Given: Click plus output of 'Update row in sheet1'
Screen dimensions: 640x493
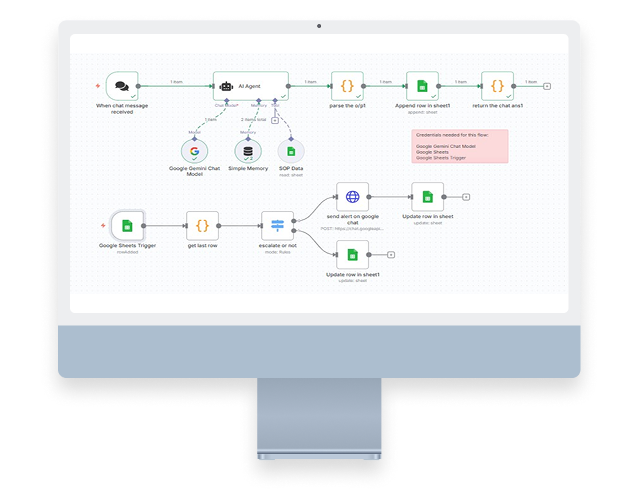Looking at the screenshot, I should (391, 255).
